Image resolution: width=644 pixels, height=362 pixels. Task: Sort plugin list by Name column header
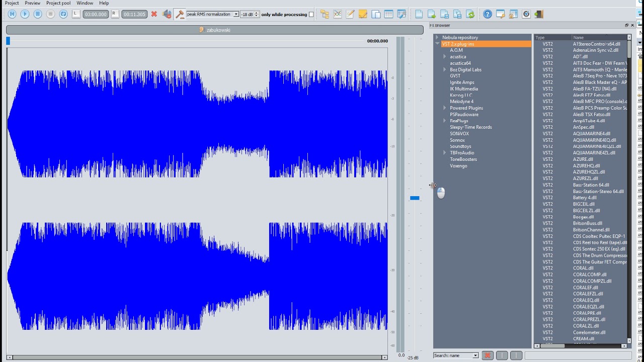[x=599, y=37]
